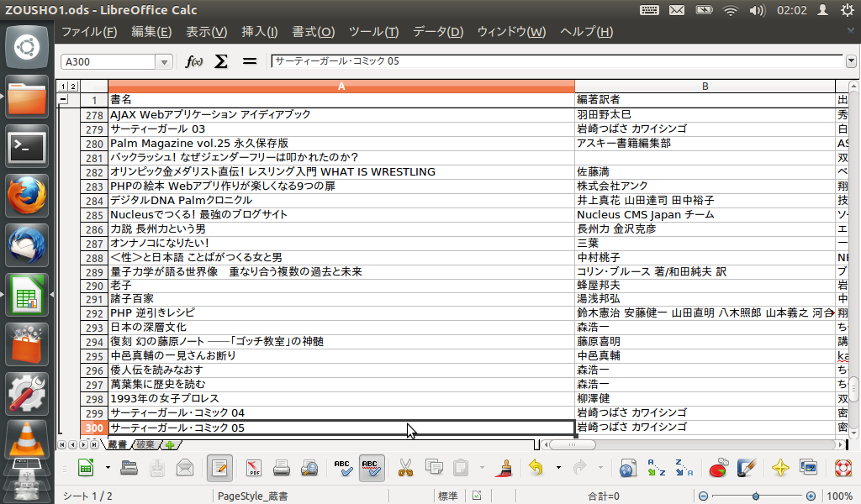The height and width of the screenshot is (504, 861).
Task: Open the ウィンドウ menu
Action: 511,32
